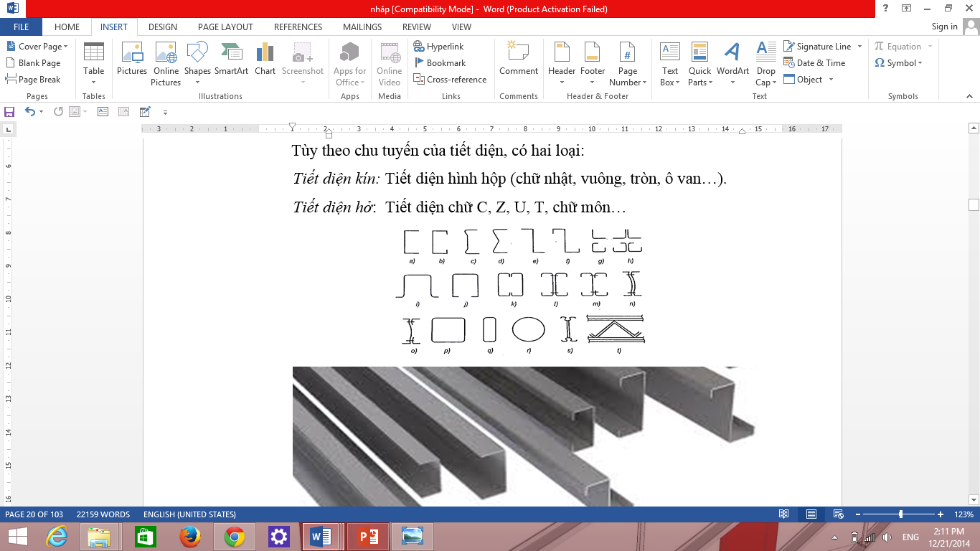
Task: Insert a Chart
Action: pos(265,59)
